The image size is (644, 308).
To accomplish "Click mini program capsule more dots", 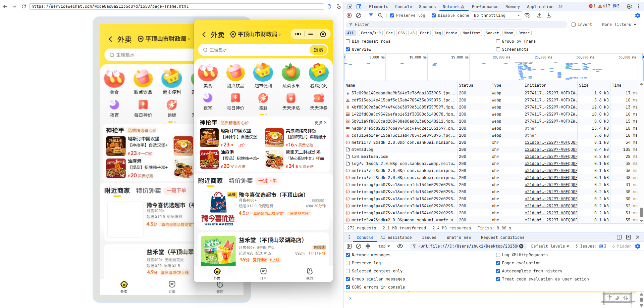I will pos(298,34).
